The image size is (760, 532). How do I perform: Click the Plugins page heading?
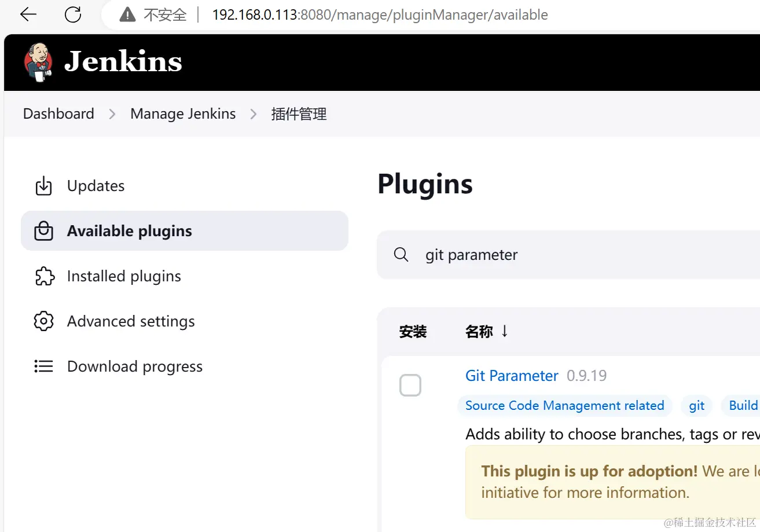point(425,184)
